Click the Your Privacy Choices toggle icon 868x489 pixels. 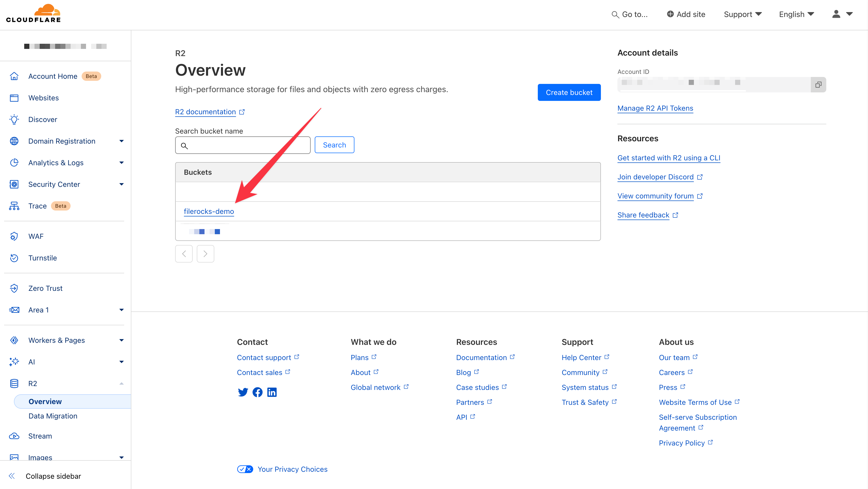(x=245, y=469)
